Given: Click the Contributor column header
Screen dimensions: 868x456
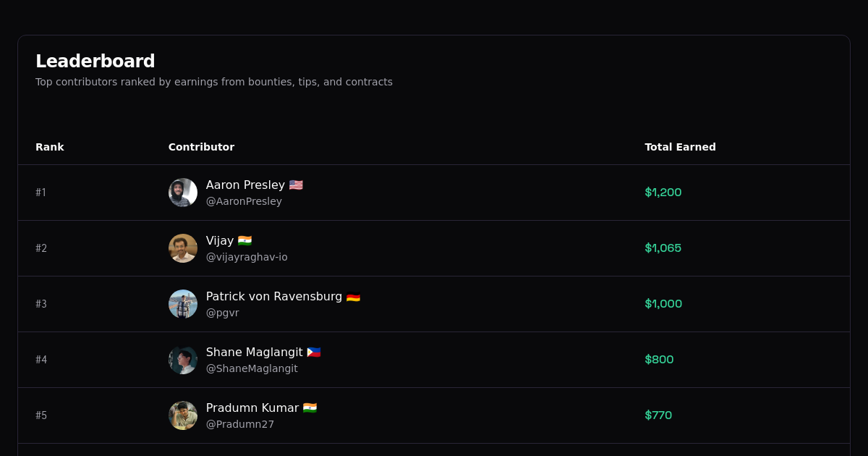Looking at the screenshot, I should [x=201, y=147].
